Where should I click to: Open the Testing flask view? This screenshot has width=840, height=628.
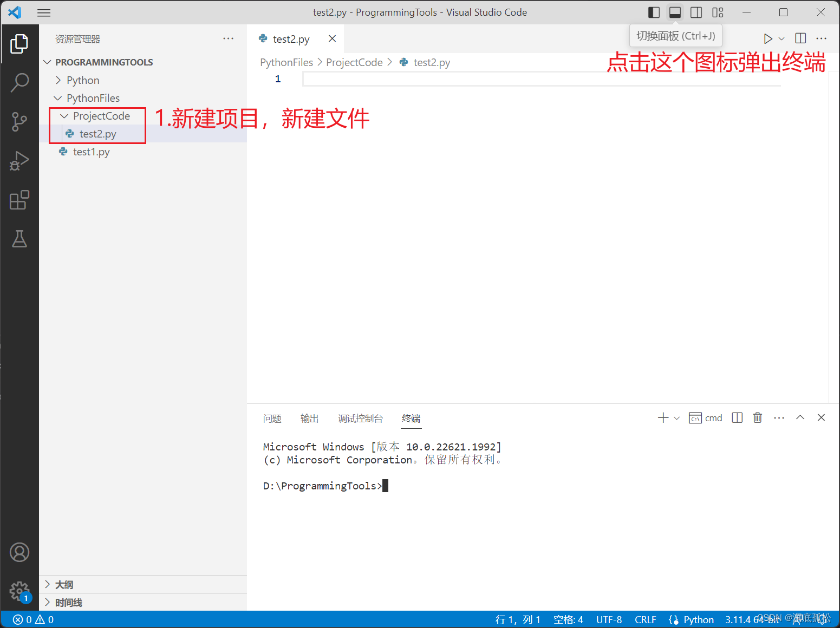point(19,239)
